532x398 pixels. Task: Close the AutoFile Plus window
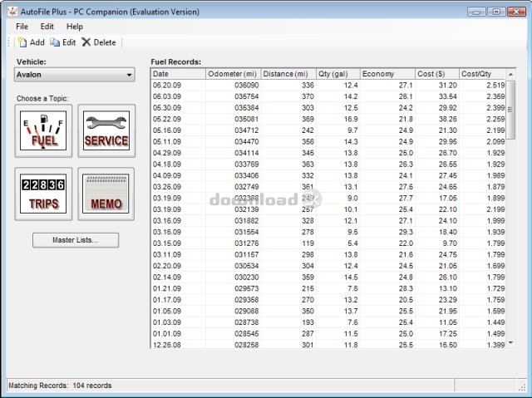pos(517,12)
